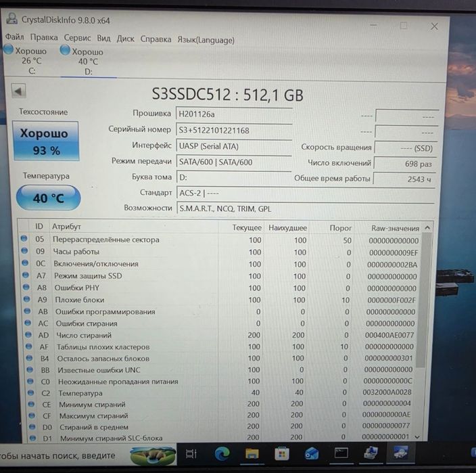Select row CE Минимум стираний

pyautogui.click(x=220, y=404)
